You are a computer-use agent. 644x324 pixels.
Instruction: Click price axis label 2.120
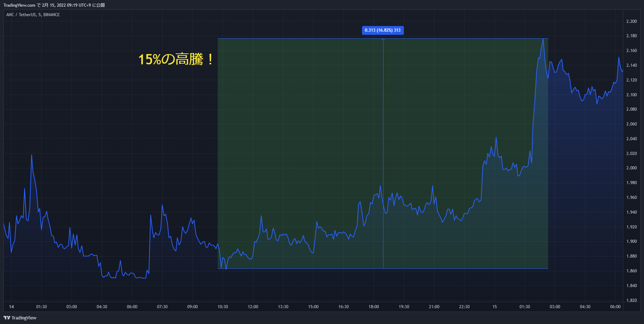[x=631, y=80]
